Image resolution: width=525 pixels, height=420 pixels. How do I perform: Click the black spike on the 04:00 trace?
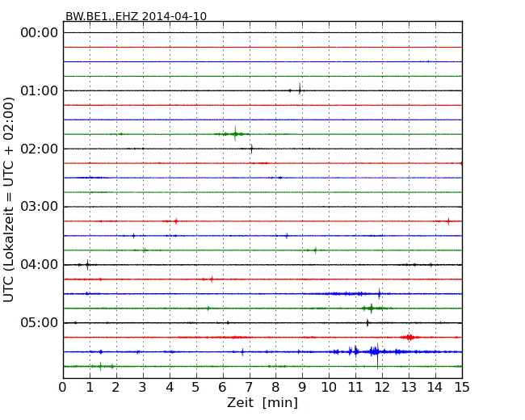point(87,265)
